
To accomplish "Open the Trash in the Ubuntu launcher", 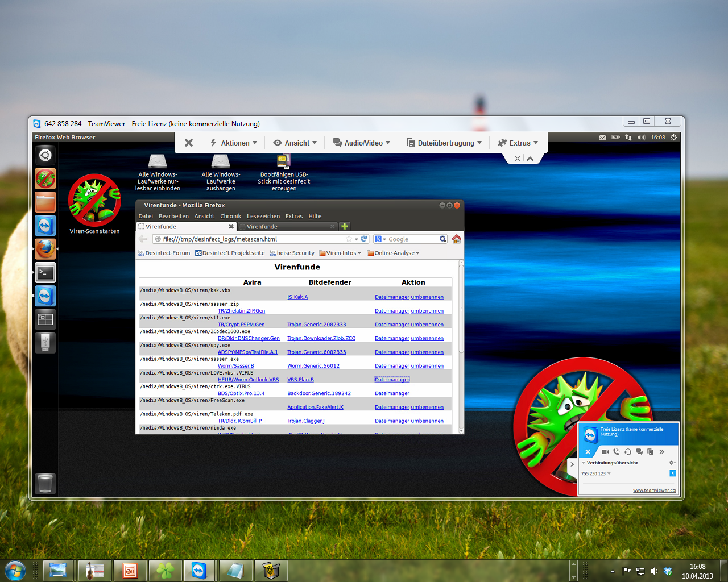I will coord(45,484).
